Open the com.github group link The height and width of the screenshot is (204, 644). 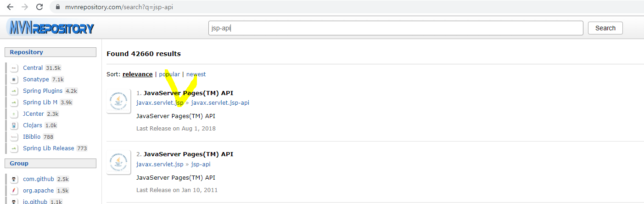pyautogui.click(x=39, y=179)
